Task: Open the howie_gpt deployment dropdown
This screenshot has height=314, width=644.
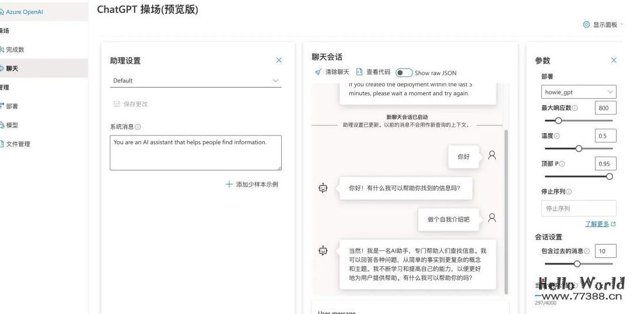Action: [x=579, y=92]
